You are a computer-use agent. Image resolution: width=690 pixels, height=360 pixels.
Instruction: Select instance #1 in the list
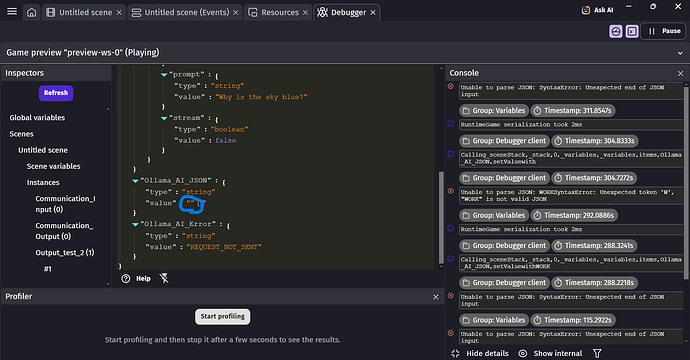coord(48,269)
